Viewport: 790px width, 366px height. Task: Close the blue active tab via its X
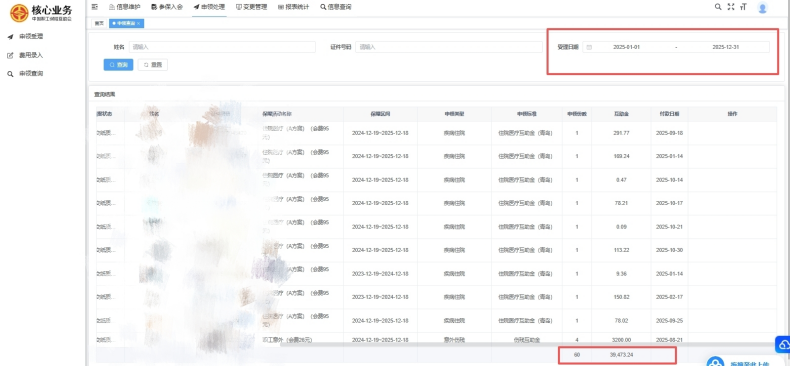[139, 23]
